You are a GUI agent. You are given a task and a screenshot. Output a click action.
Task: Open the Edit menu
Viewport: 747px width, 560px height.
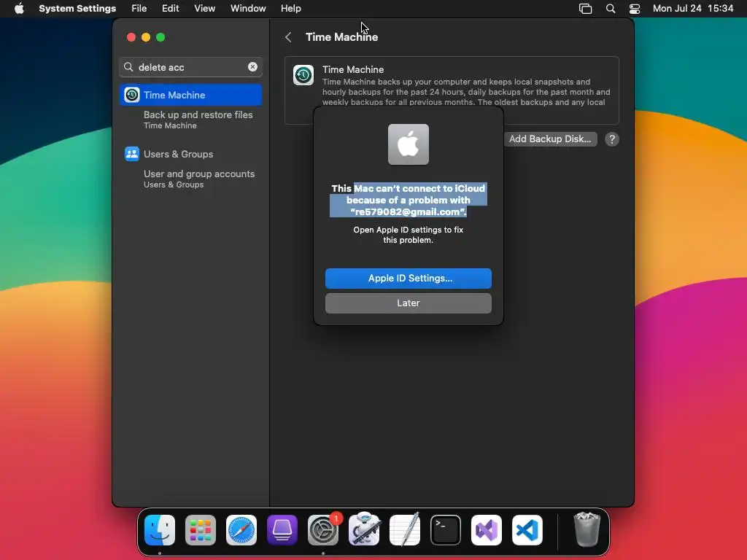(170, 9)
